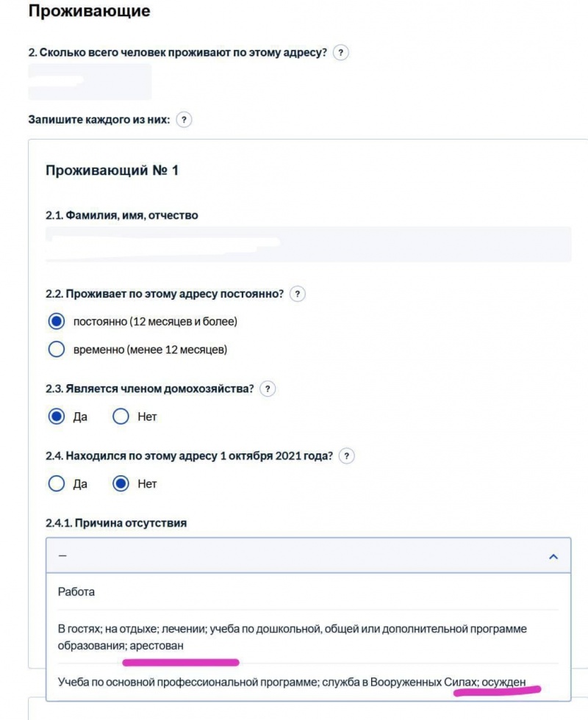Choose 'Да' for October 1, 2021 presence
The height and width of the screenshot is (720, 588).
[x=57, y=483]
